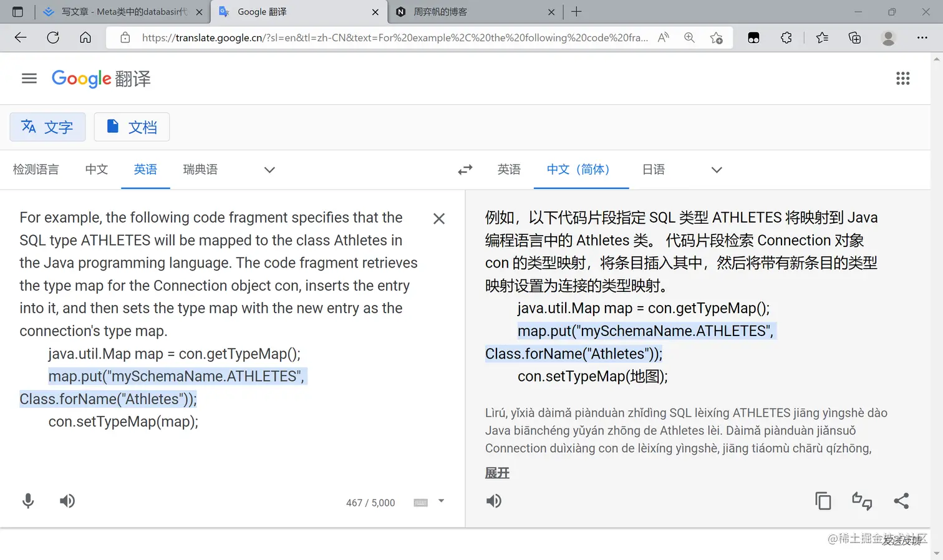Choose 英语 as source language
This screenshot has height=560, width=943.
pyautogui.click(x=145, y=170)
